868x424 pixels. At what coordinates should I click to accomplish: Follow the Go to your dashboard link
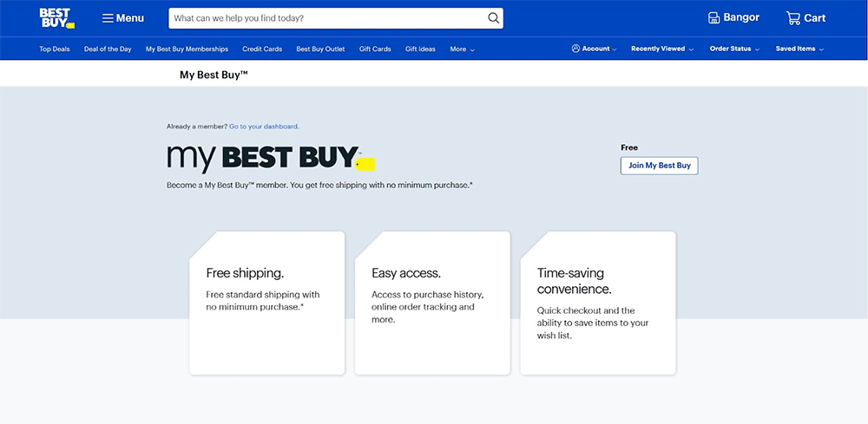[x=264, y=127]
